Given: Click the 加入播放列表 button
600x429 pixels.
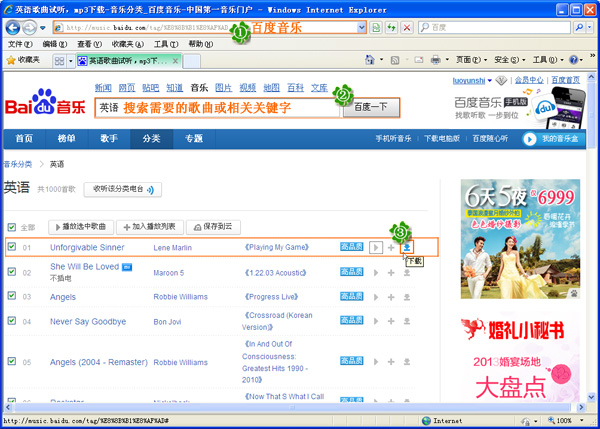Looking at the screenshot, I should [x=150, y=227].
